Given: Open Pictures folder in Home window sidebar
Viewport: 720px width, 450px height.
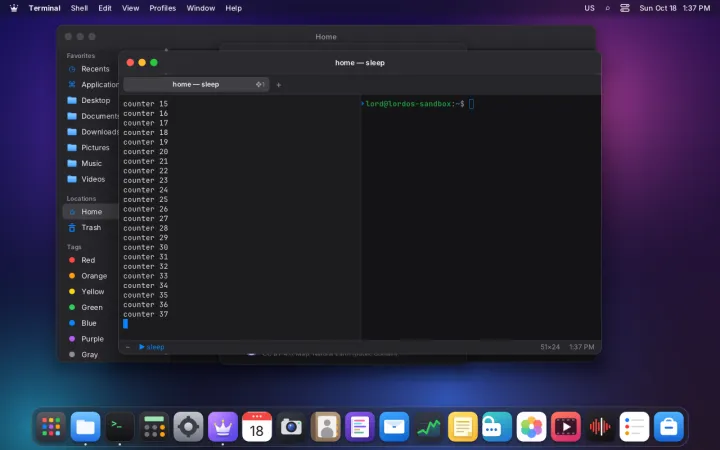Looking at the screenshot, I should [x=91, y=147].
